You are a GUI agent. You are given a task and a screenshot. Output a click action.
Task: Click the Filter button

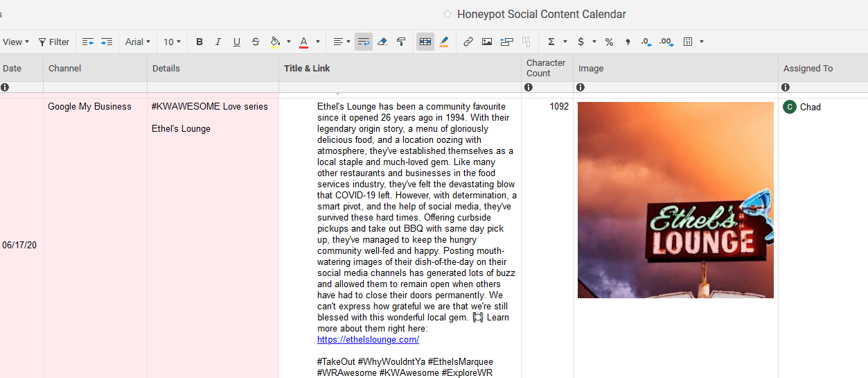[x=53, y=42]
